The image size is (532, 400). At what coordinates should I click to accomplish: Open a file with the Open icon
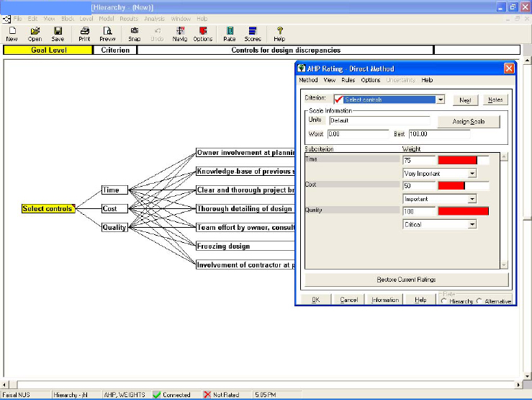[35, 34]
